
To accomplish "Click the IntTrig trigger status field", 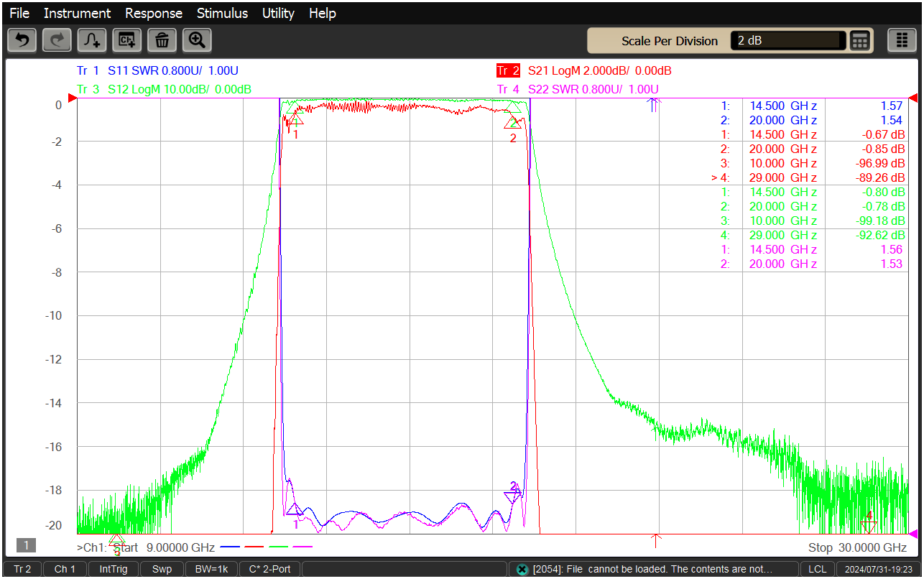I will tap(114, 569).
